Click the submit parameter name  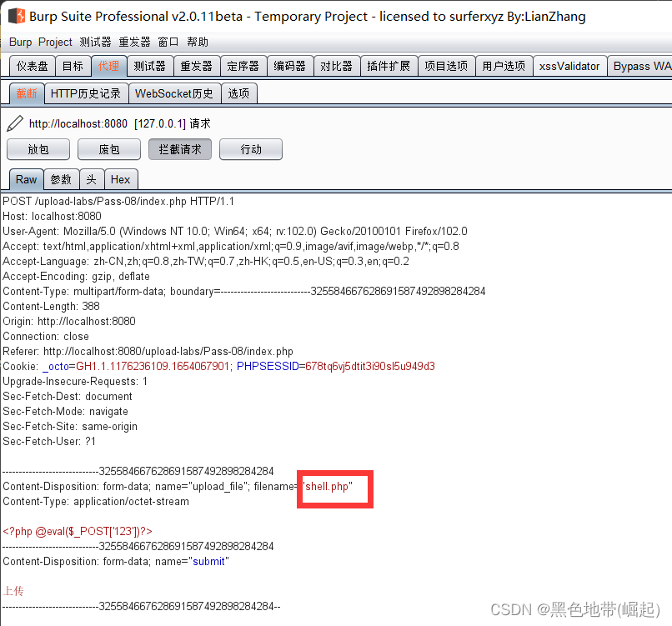[x=208, y=561]
